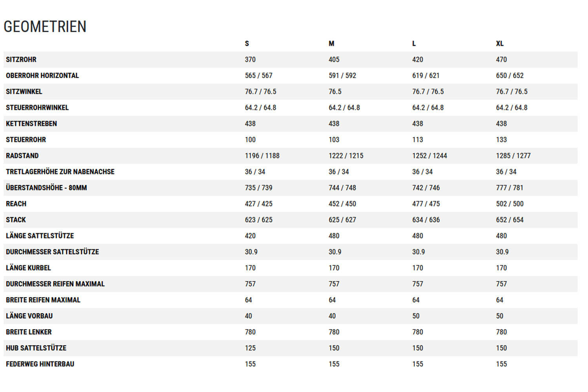Select the S size column header
The image size is (588, 392).
click(247, 44)
